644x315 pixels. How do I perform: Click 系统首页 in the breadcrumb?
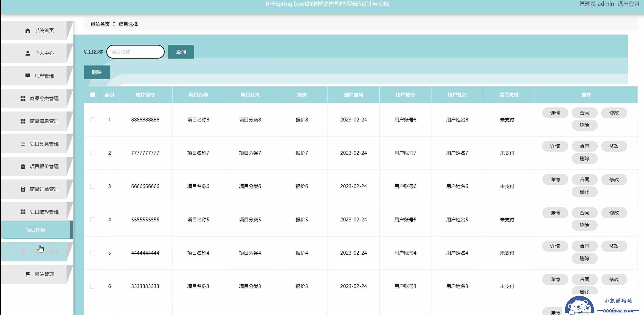click(100, 24)
